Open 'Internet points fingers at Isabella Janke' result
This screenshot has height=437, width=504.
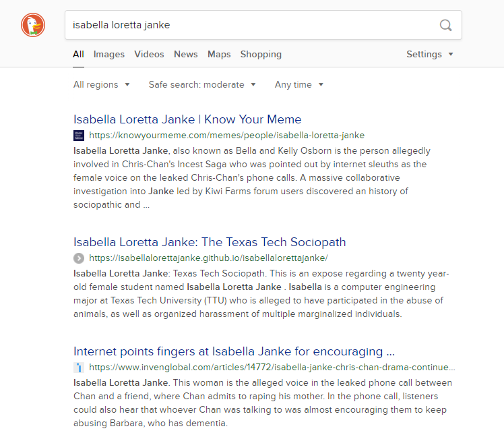click(234, 351)
